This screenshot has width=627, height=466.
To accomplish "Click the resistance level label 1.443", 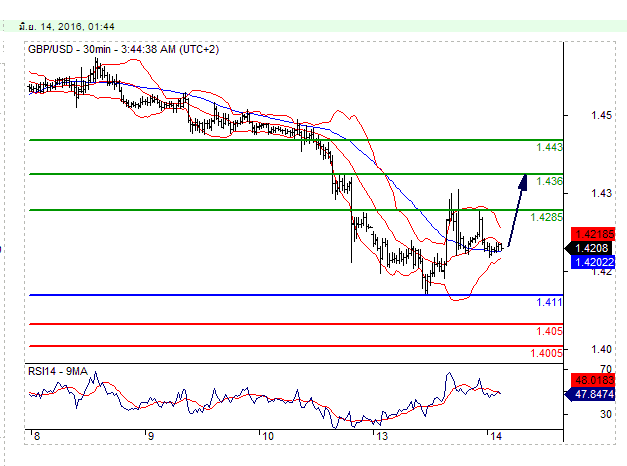I will [x=549, y=147].
